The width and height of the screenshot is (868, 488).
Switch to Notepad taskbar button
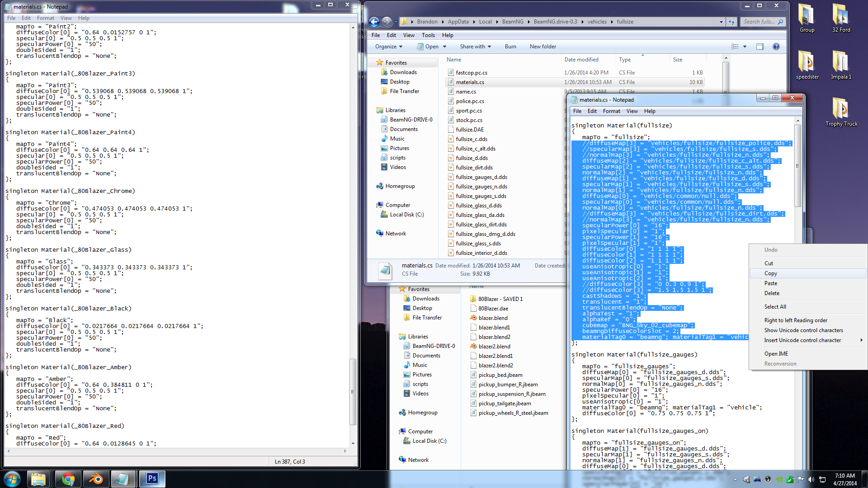[x=123, y=479]
